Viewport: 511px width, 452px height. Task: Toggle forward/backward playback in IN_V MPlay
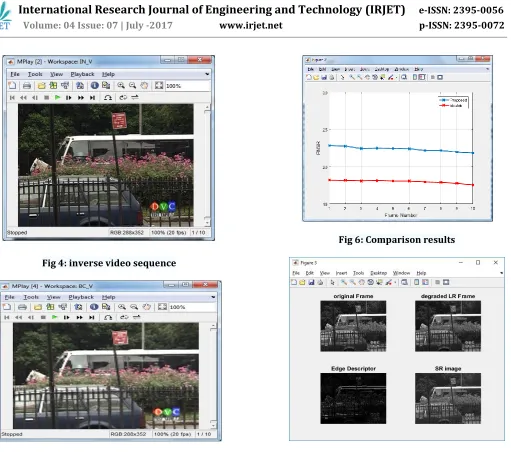135,97
